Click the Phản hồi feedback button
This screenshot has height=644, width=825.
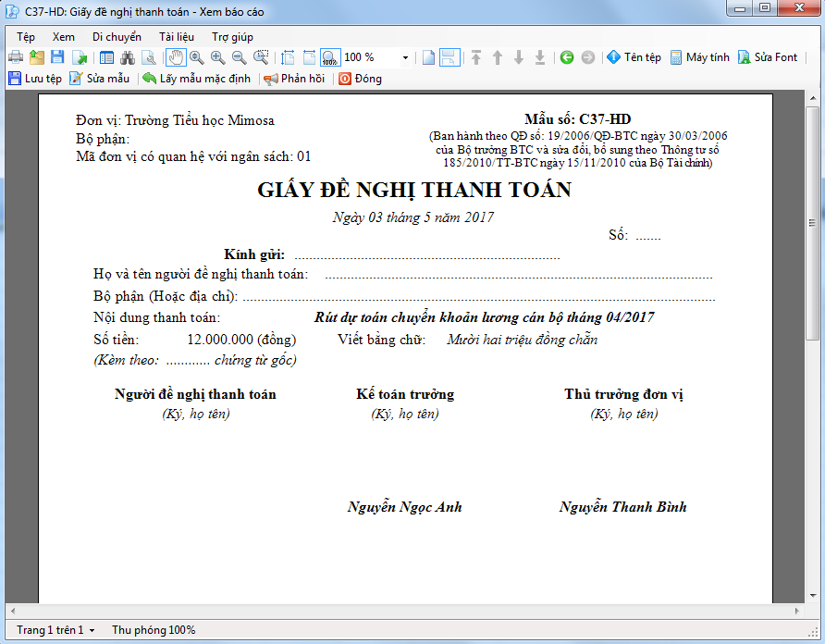pyautogui.click(x=294, y=79)
